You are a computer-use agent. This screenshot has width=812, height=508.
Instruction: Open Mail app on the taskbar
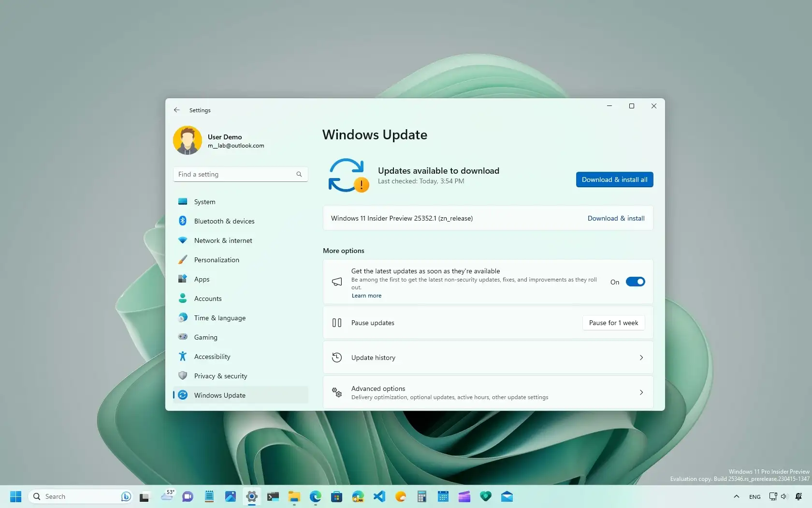(x=507, y=496)
